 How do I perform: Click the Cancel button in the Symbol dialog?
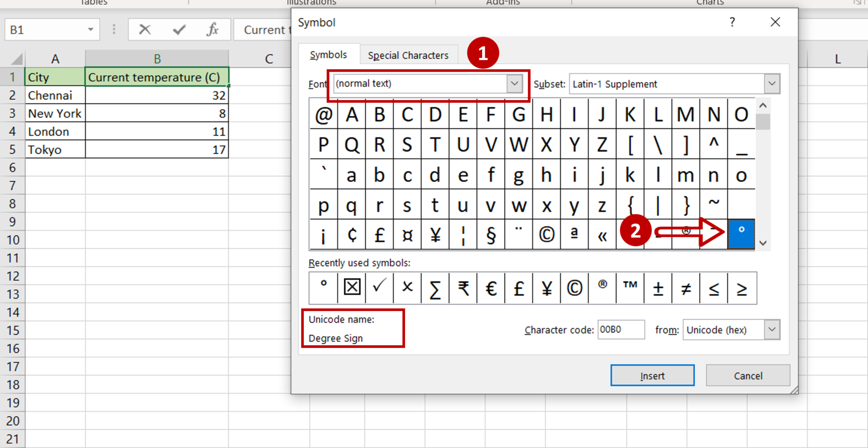click(x=748, y=375)
